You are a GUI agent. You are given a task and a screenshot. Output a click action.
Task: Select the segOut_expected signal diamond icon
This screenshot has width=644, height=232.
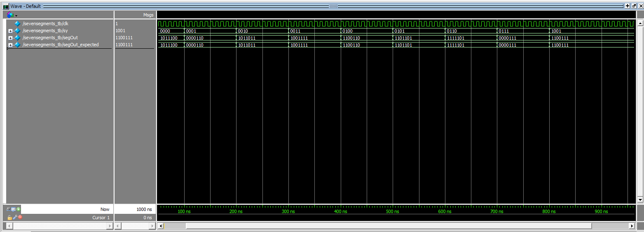click(17, 45)
